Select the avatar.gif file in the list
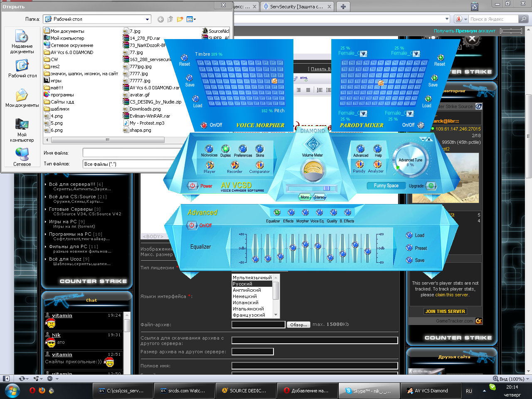The height and width of the screenshot is (399, 532). [140, 95]
